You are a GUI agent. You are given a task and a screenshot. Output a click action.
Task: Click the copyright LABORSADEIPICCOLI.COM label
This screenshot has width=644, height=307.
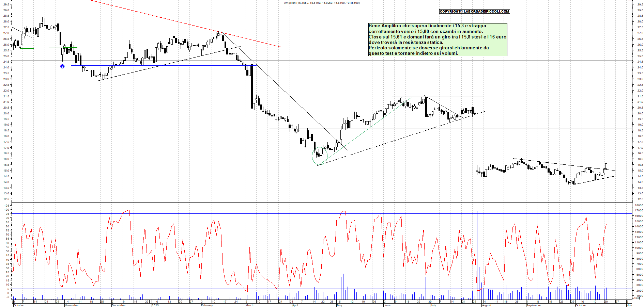point(474,11)
